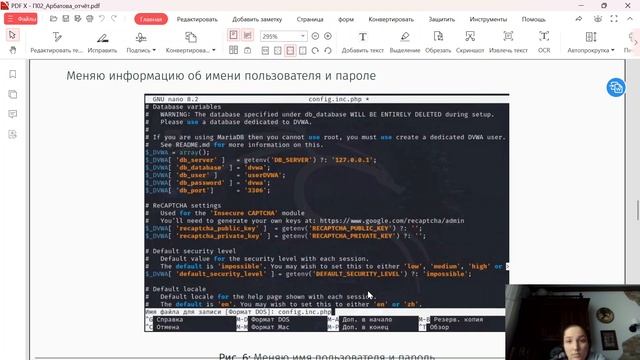This screenshot has height=360, width=640.
Task: Open the Bookmarks sidebar panel
Action: pyautogui.click(x=13, y=74)
